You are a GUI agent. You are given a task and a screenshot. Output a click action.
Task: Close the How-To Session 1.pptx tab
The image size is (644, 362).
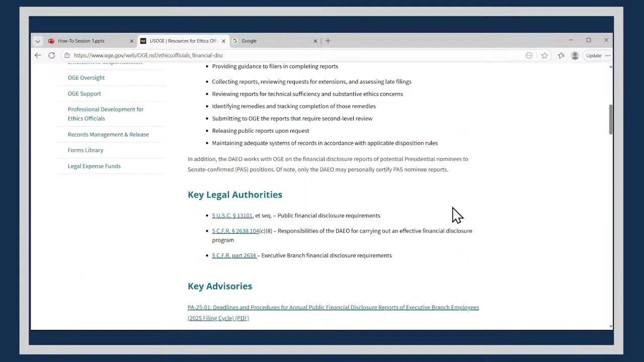[x=132, y=41]
